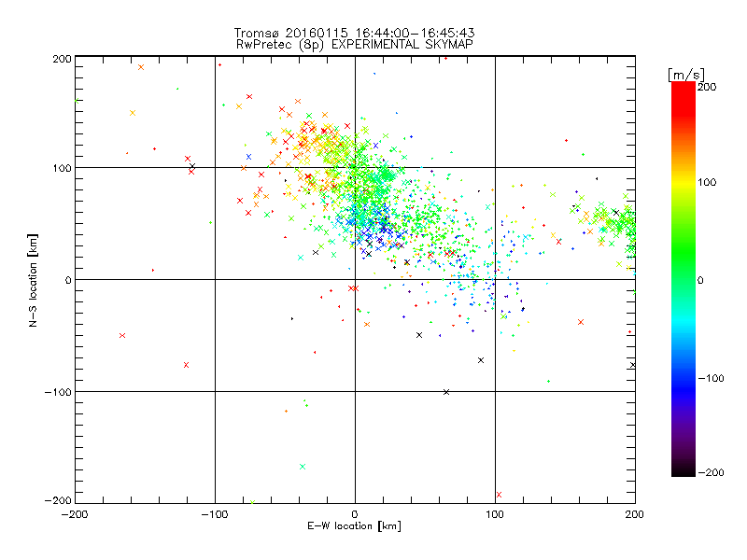Viewport: 747px width, 560px height.
Task: Click the black cross marker on the -100 N-S gridline
Action: click(x=446, y=392)
